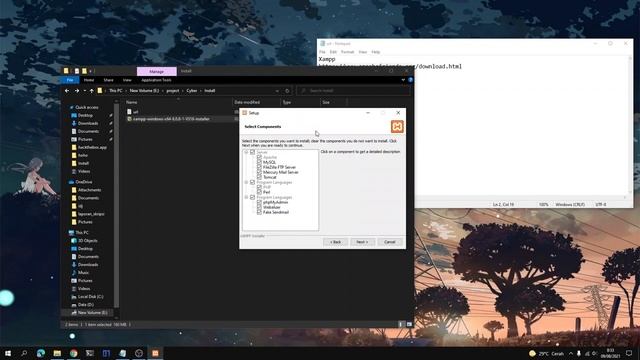Open Desktop under Quick access
640x360 pixels.
click(85, 116)
